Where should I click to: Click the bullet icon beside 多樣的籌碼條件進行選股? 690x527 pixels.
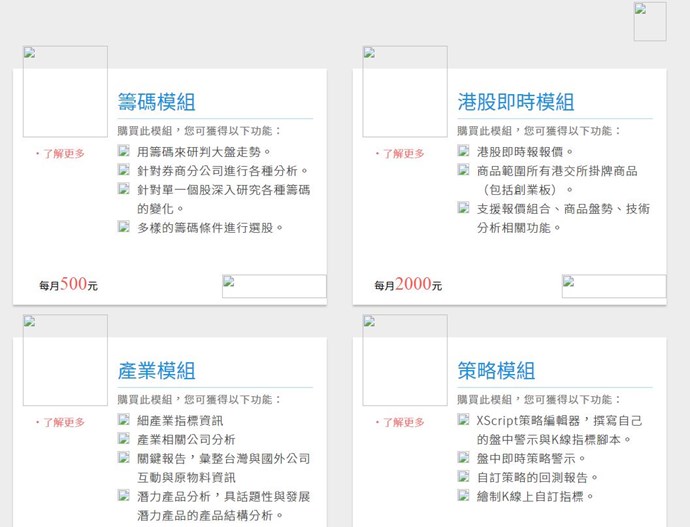[124, 227]
